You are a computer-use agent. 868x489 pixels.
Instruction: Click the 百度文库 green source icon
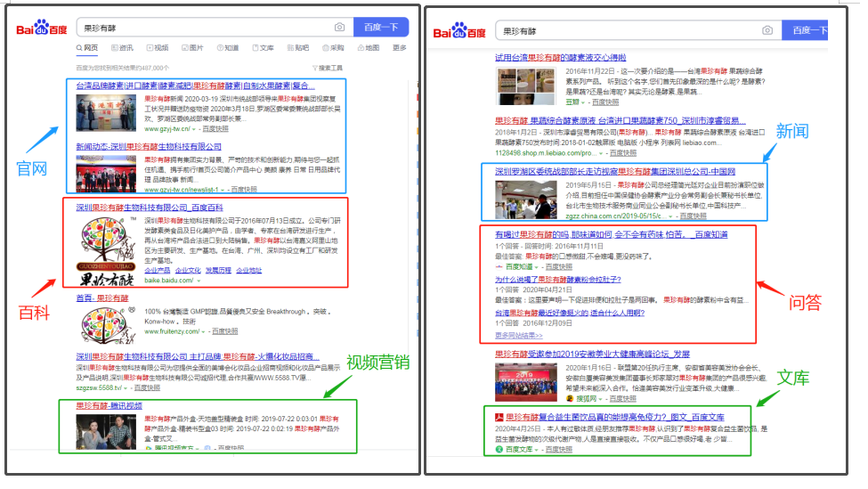pyautogui.click(x=499, y=449)
